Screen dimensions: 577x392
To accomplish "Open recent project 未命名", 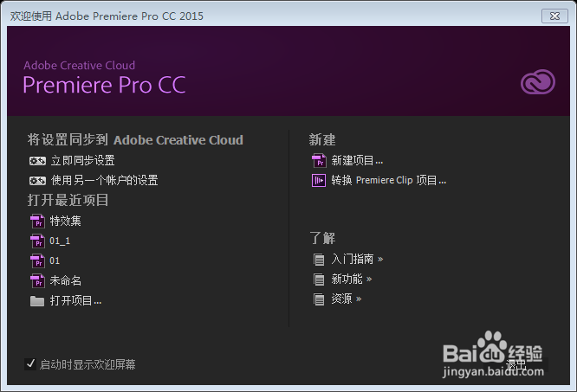I will (x=66, y=280).
